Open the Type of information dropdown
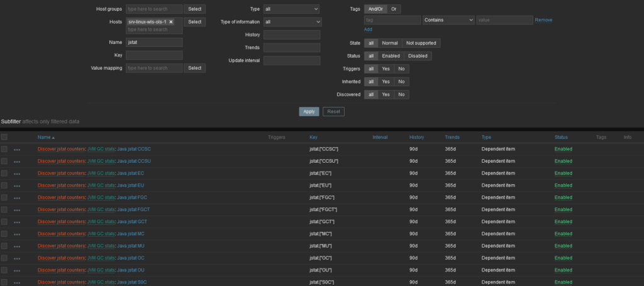 pyautogui.click(x=291, y=22)
